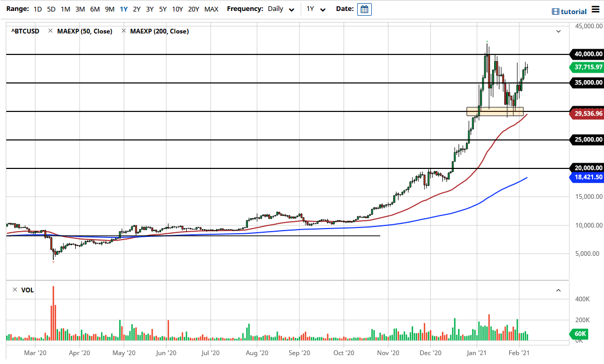
Task: Remove the MAEXP (50, Close) overlay with its × icon
Action: 50,31
